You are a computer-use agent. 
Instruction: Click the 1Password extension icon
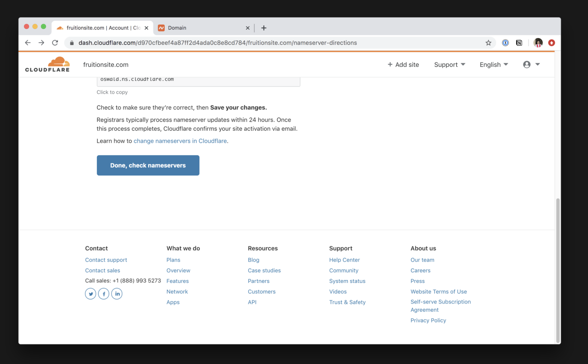click(x=505, y=43)
